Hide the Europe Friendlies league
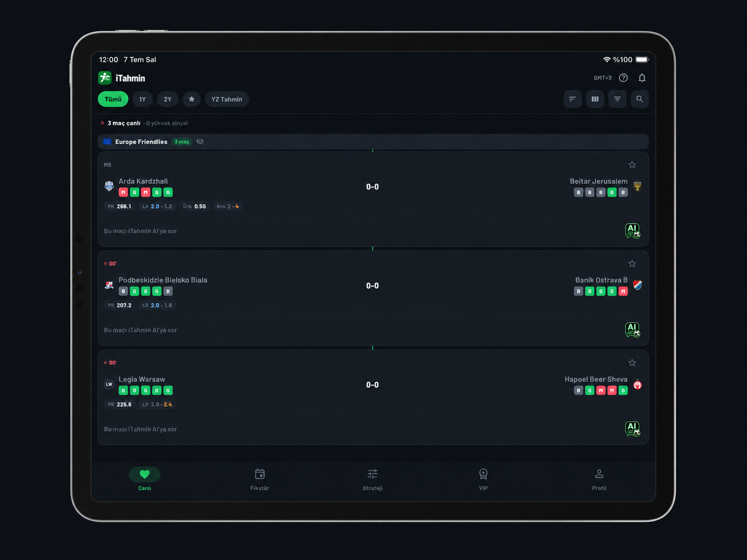 [200, 142]
